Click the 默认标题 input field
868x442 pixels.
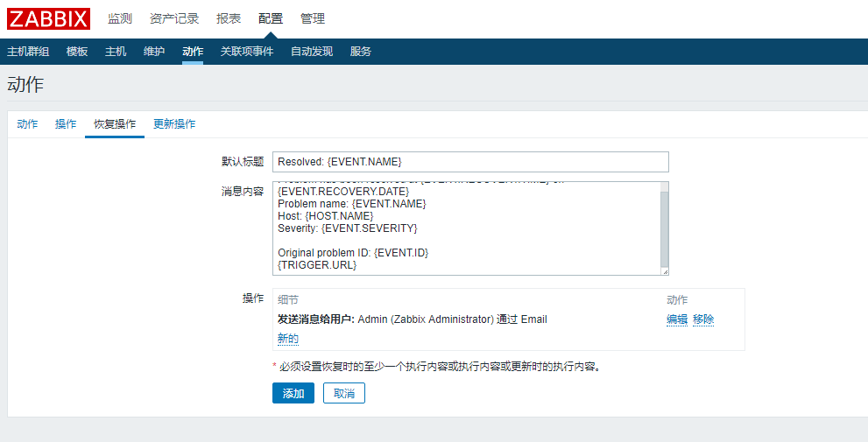click(x=470, y=162)
